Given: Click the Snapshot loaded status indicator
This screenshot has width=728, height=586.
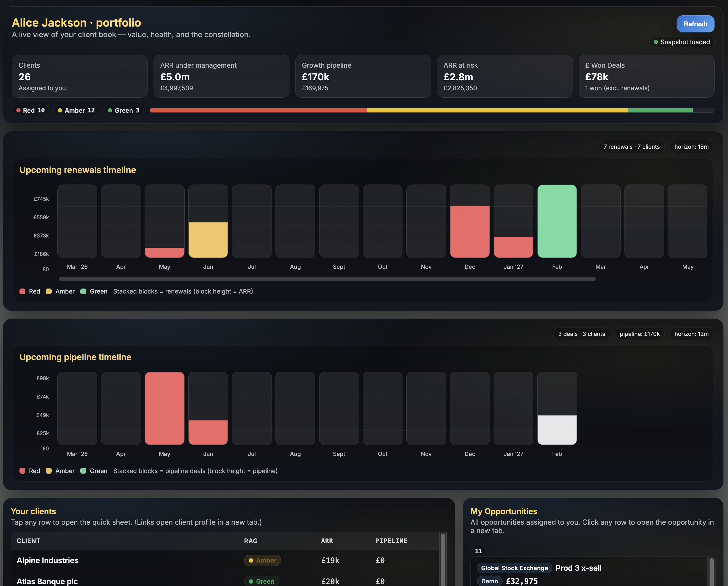Looking at the screenshot, I should click(x=682, y=42).
